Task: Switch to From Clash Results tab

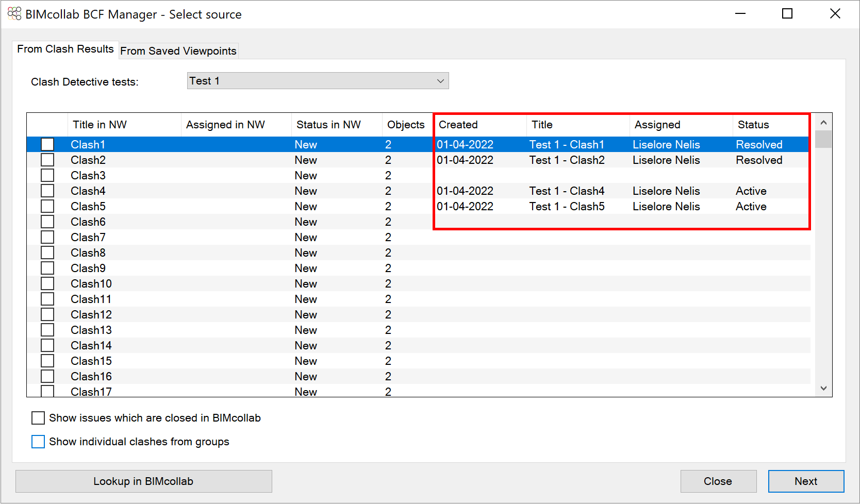Action: click(65, 49)
